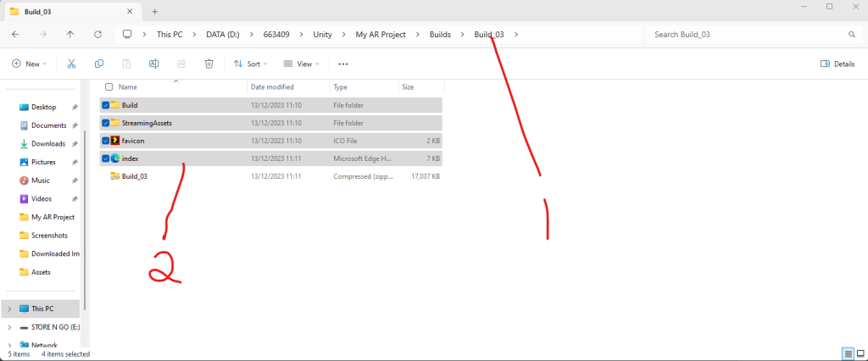Switch to large thumbnails view in status bar
Image resolution: width=868 pixels, height=361 pixels.
point(860,353)
